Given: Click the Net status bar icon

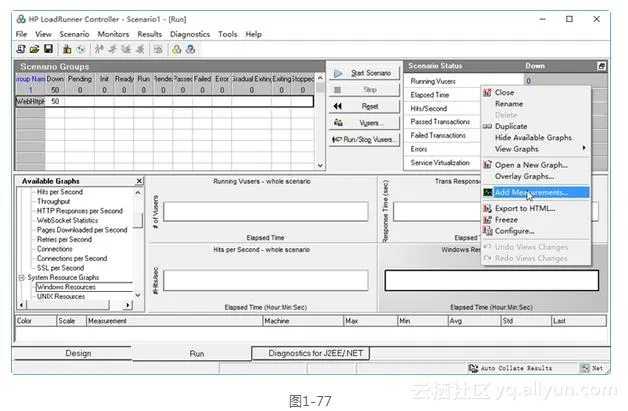Looking at the screenshot, I should [x=586, y=368].
